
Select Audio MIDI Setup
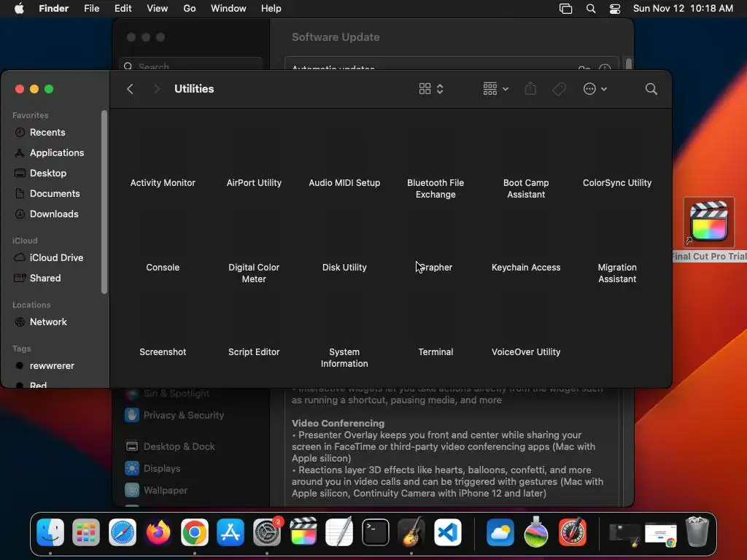pos(344,183)
